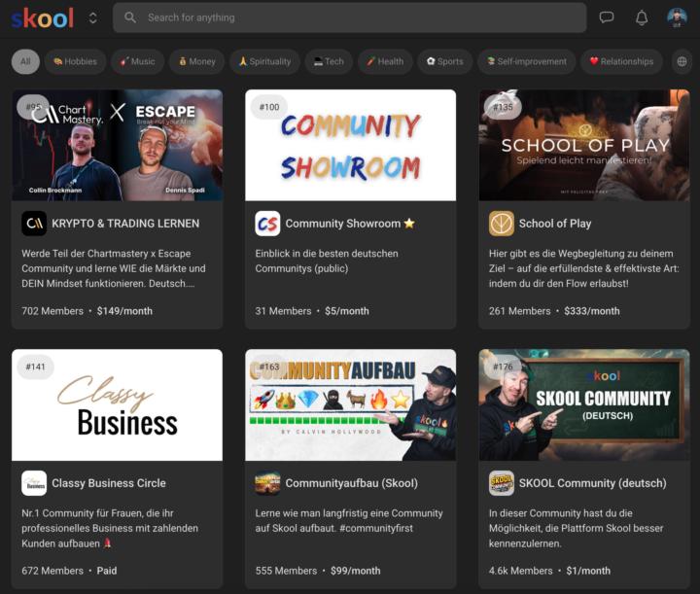Click '261 Members' text

click(x=519, y=311)
